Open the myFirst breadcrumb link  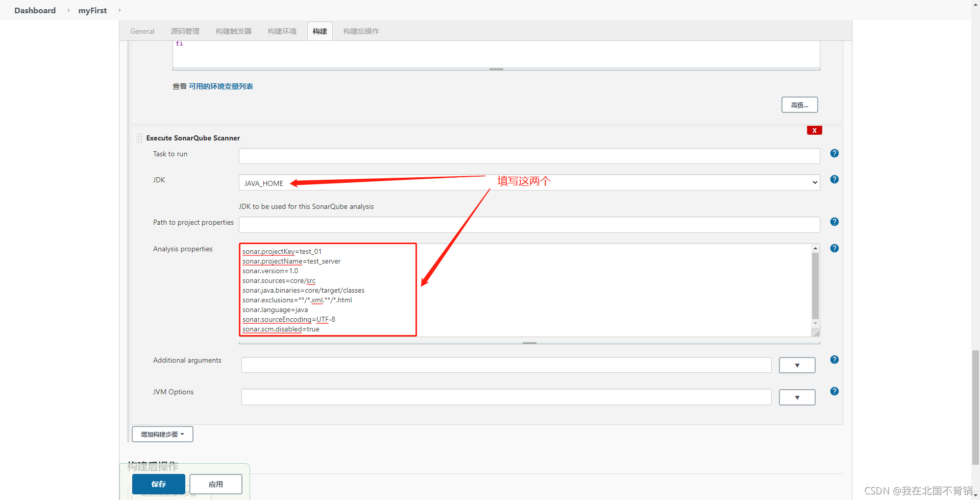point(92,10)
